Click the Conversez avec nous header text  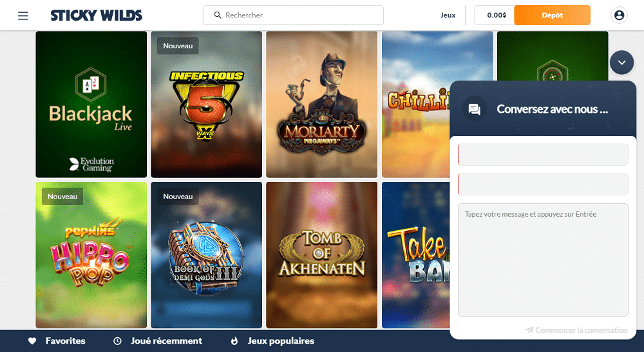coord(552,109)
